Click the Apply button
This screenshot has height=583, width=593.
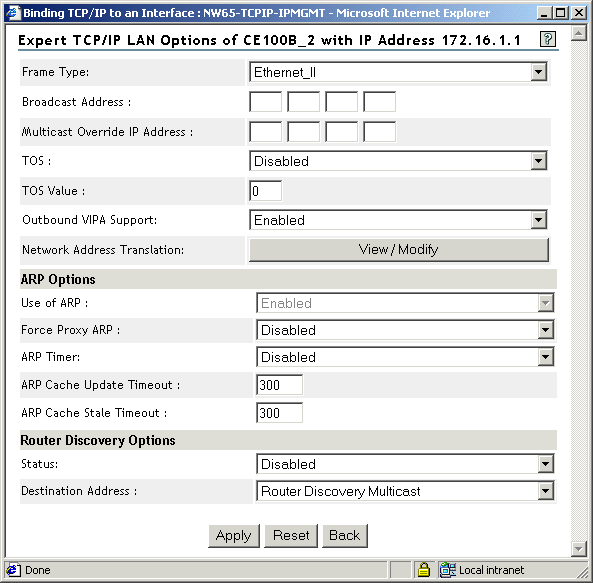234,535
